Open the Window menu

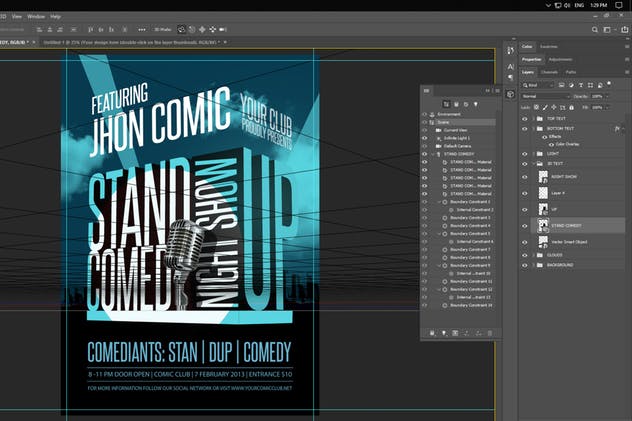click(34, 17)
